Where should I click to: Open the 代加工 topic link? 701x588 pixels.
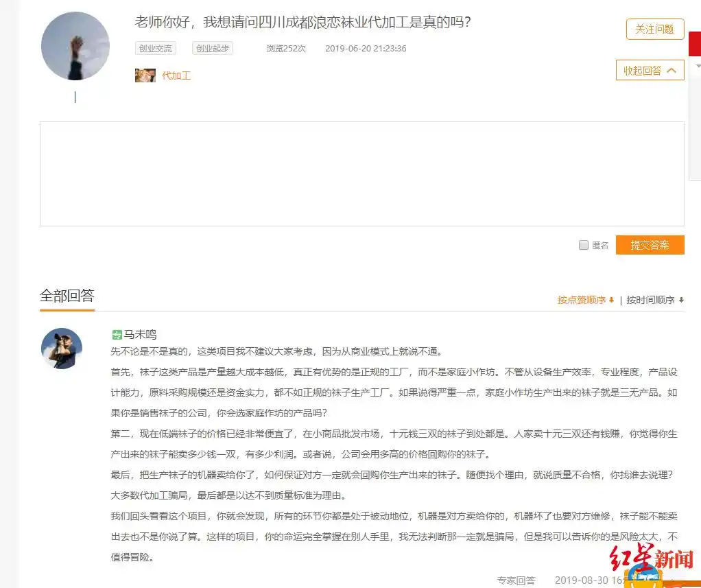(x=176, y=75)
